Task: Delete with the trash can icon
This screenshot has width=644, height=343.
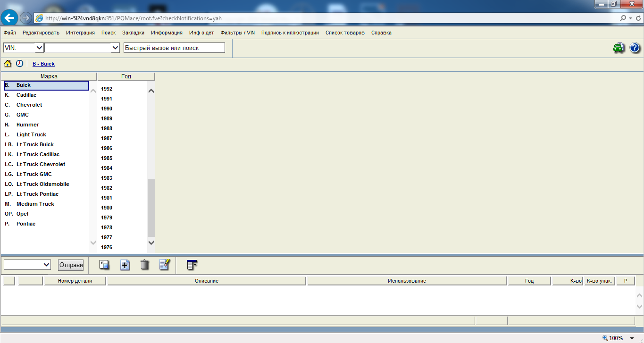Action: click(x=145, y=265)
